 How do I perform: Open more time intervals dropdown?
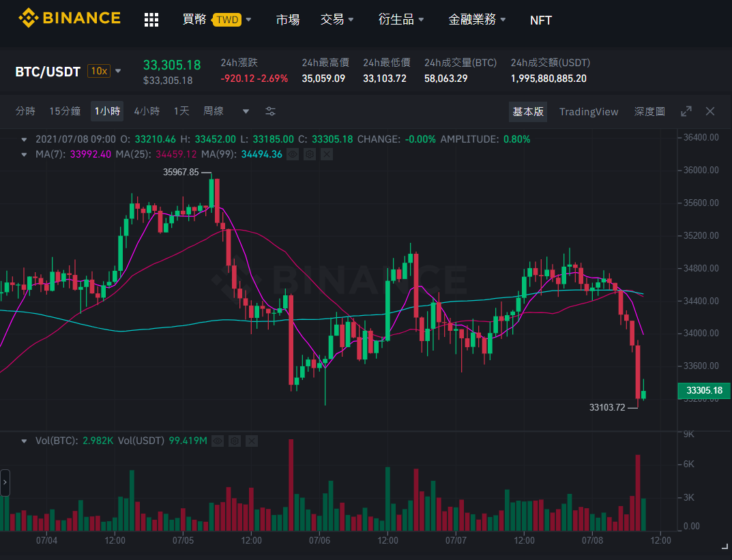tap(246, 112)
